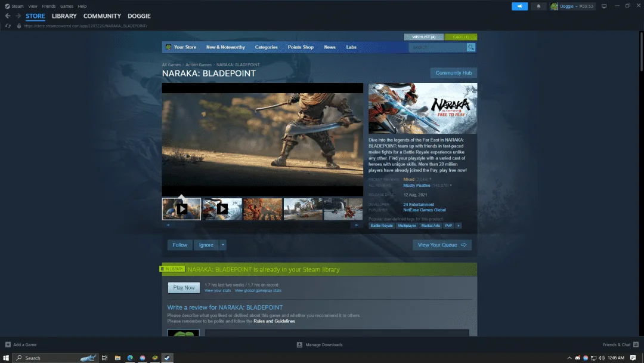Click the Add a Game plus icon
Viewport: 644px width, 363px height.
8,344
